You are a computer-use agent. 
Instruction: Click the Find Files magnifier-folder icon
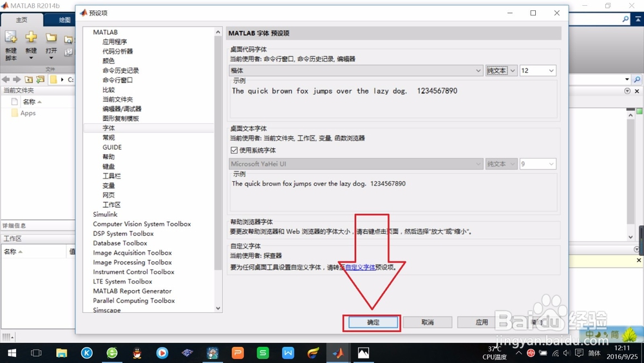[x=69, y=39]
